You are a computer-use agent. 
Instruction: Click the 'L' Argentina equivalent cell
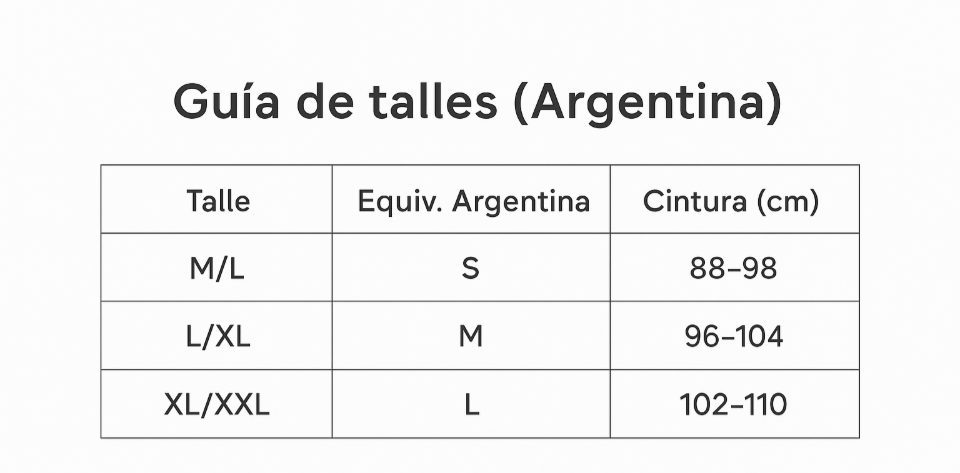pos(470,404)
